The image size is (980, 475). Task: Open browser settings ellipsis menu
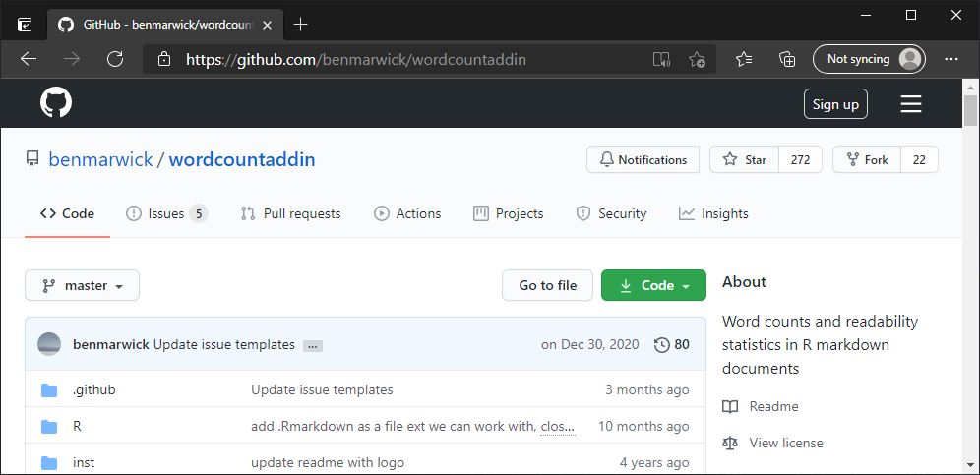(951, 59)
